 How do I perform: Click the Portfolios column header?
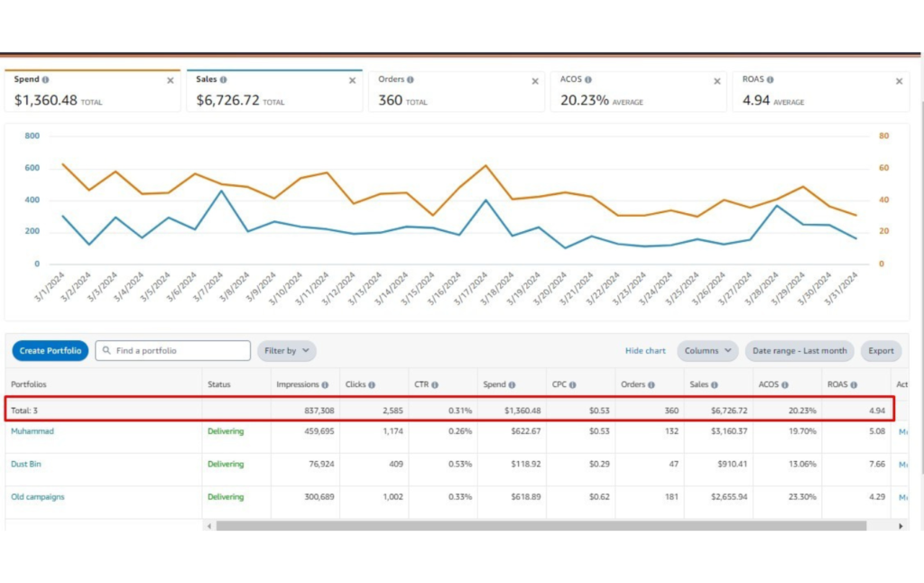click(29, 384)
